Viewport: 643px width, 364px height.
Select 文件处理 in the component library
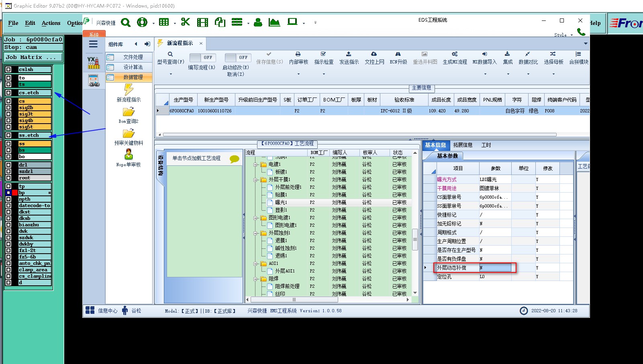click(129, 57)
